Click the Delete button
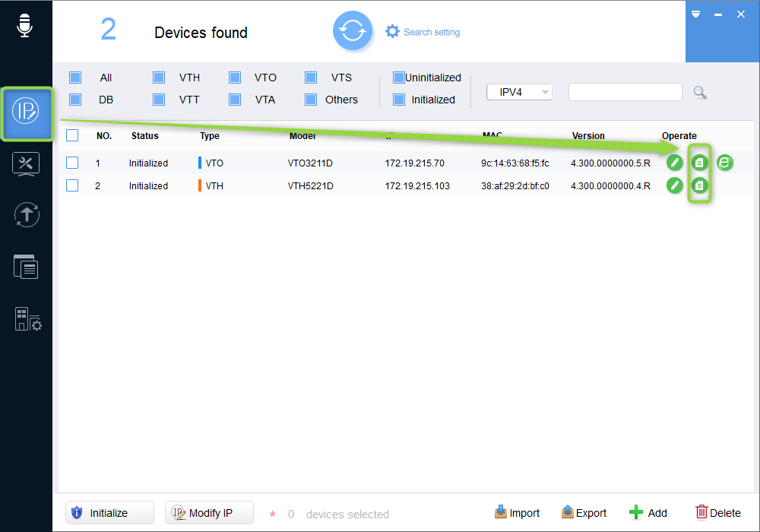 click(718, 512)
